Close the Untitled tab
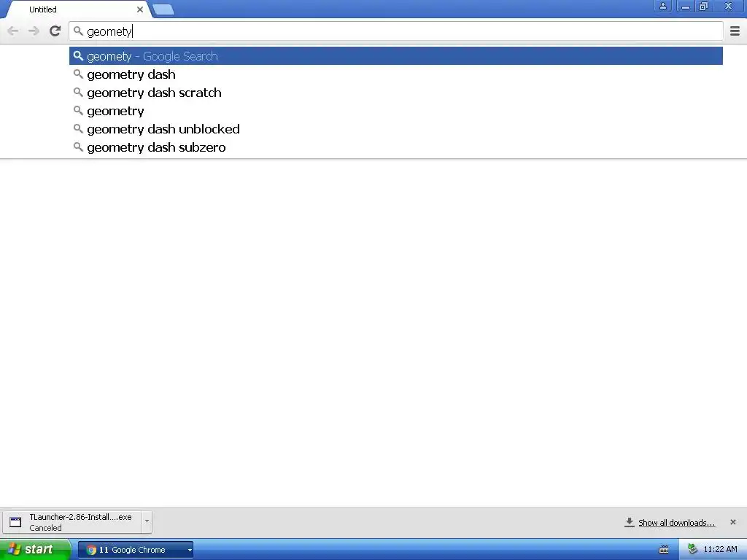The height and width of the screenshot is (560, 747). click(139, 9)
